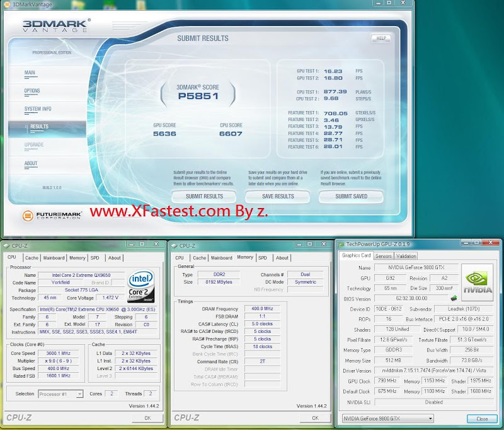Open ABOUT in 3DMark Vantage sidebar
Screen dimensions: 504x430
click(x=31, y=163)
